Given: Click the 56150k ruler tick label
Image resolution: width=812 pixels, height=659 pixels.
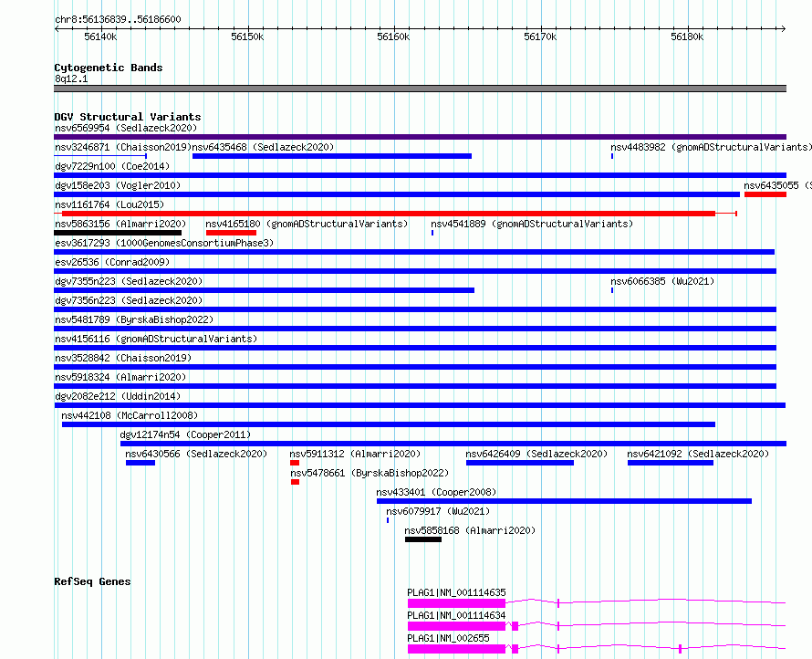Looking at the screenshot, I should coord(247,37).
